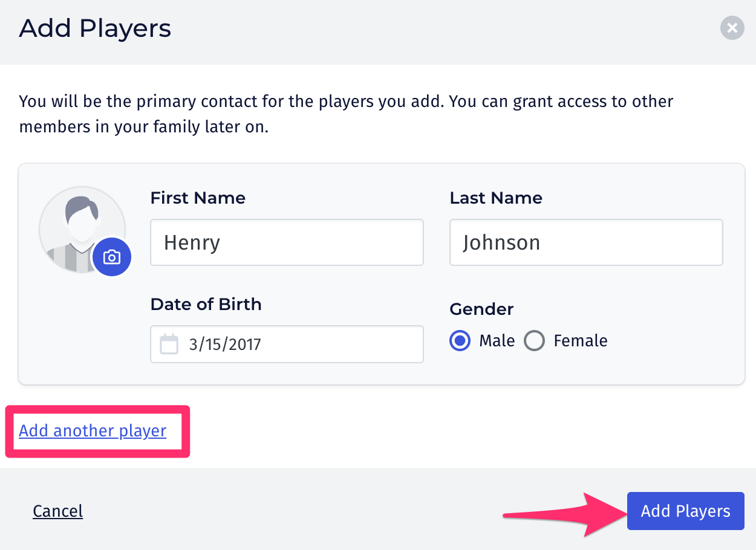Click the "Gender" section label

point(481,309)
